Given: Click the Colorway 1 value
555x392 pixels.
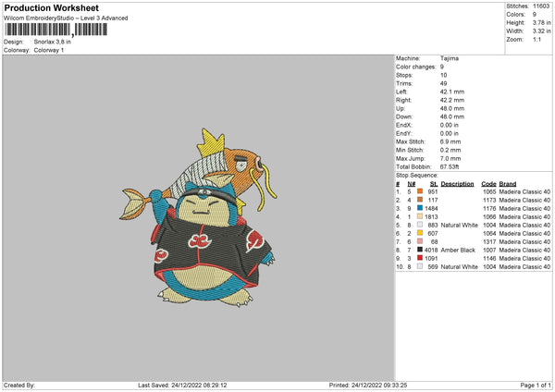Looking at the screenshot, I should (x=49, y=50).
